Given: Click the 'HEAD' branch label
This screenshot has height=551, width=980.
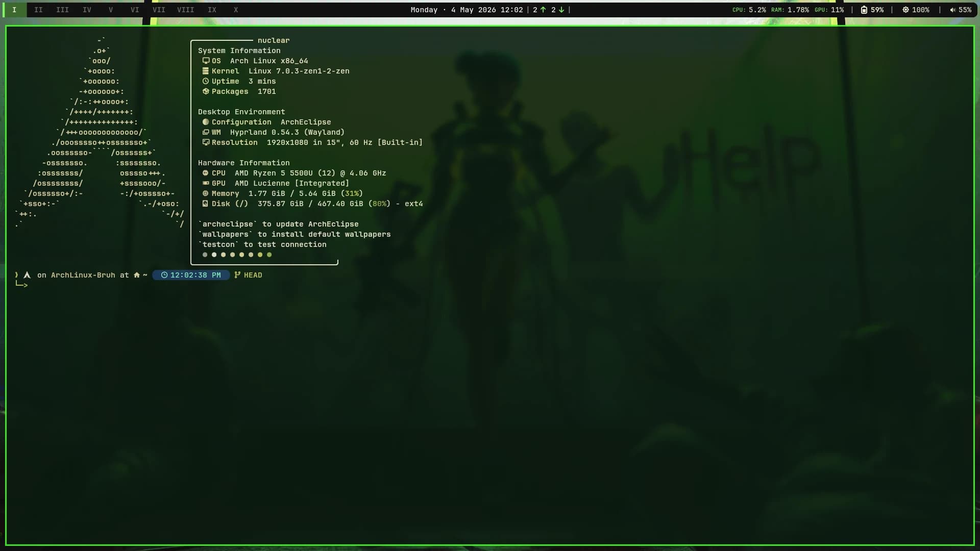Looking at the screenshot, I should (x=253, y=275).
